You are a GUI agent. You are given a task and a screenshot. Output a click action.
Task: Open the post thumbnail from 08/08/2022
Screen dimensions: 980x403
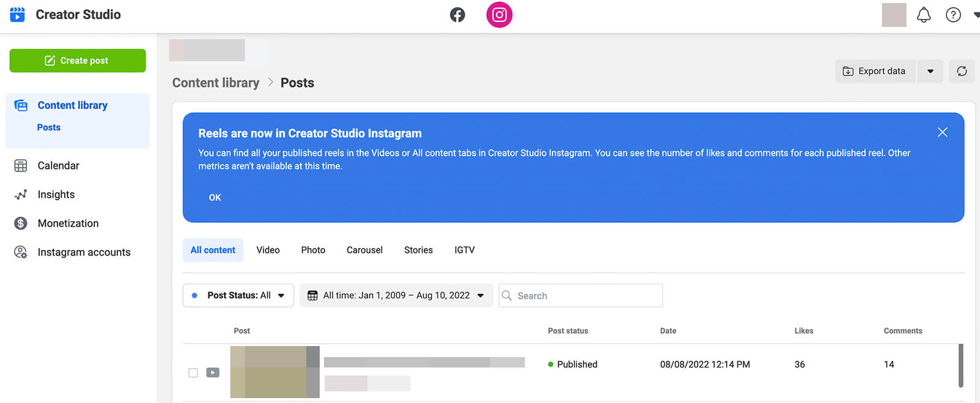(275, 372)
